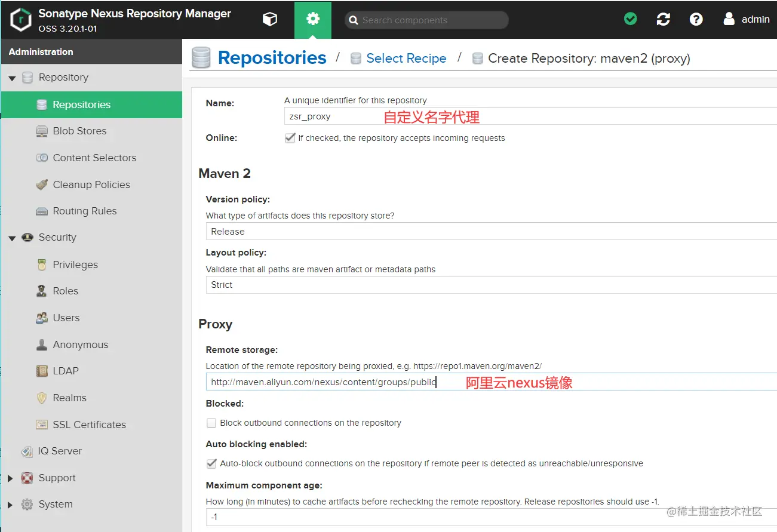Collapse the Repository tree section arrow
Screen dimensions: 777x532
[x=12, y=78]
